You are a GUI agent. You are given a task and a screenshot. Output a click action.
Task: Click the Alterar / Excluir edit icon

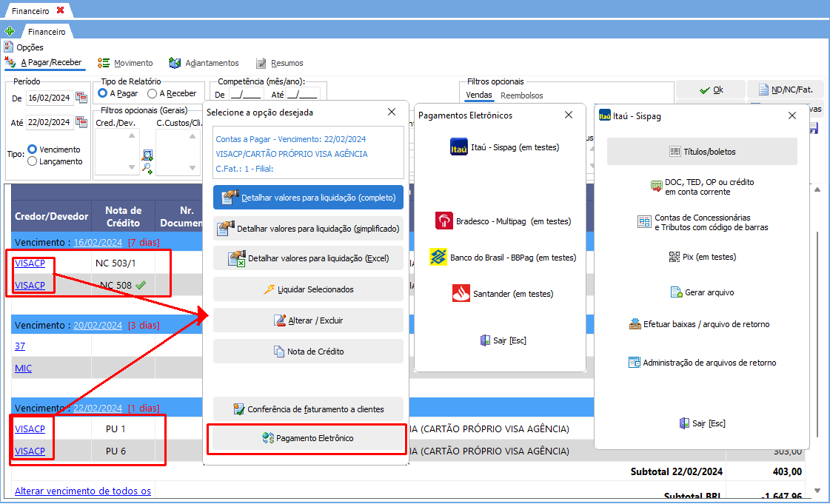(x=279, y=320)
